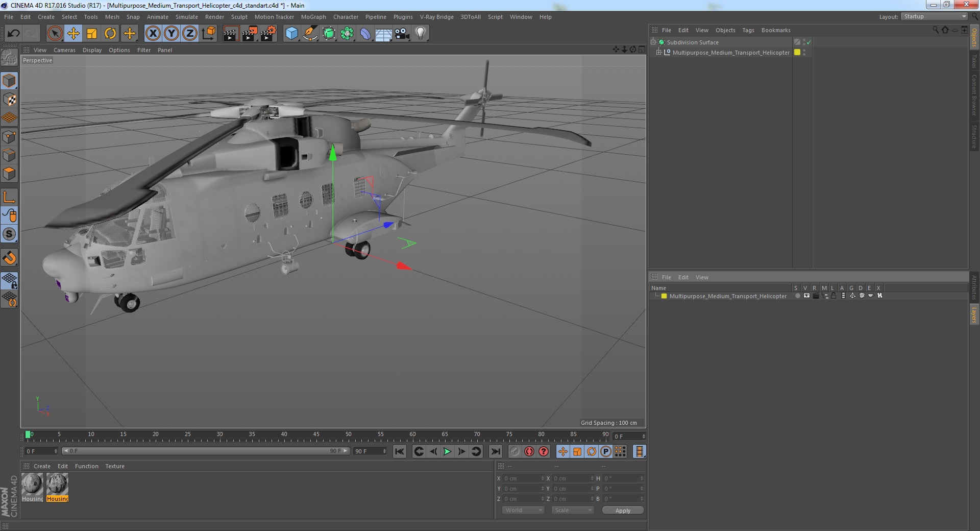Viewport: 980px width, 531px height.
Task: Add a Cube primitive object
Action: pos(291,34)
